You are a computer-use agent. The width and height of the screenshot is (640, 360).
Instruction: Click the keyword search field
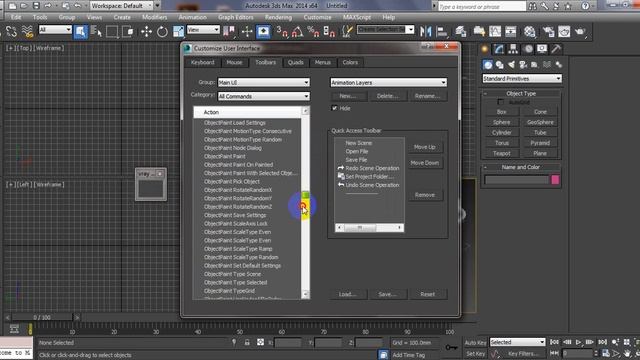[482, 6]
